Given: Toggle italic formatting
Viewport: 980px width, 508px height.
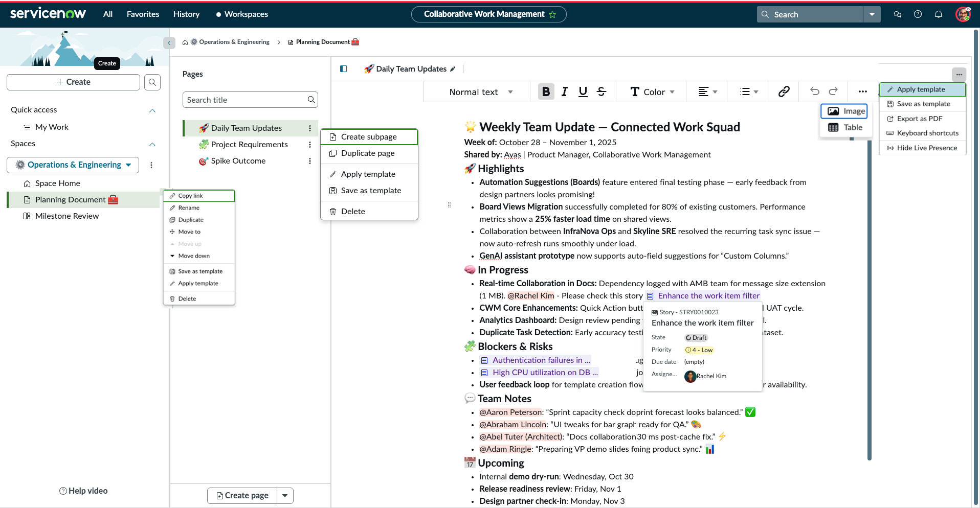Looking at the screenshot, I should pos(564,91).
